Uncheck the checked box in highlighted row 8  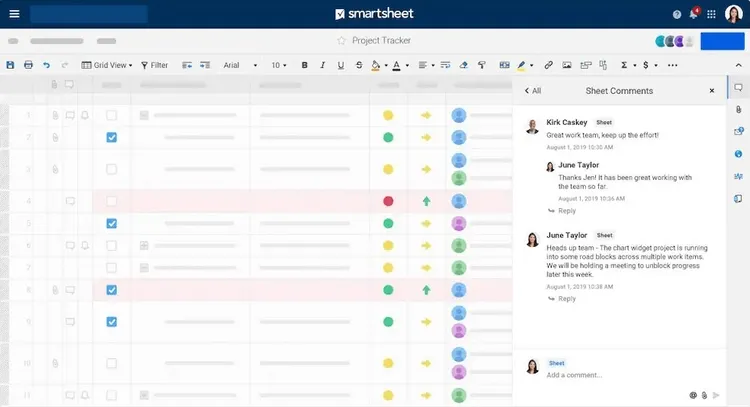111,290
